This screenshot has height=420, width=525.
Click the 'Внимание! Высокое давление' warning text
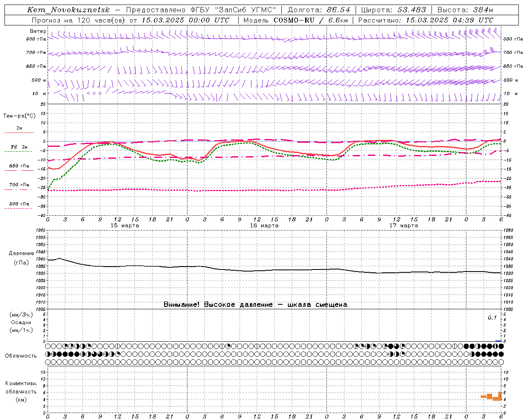click(x=218, y=305)
